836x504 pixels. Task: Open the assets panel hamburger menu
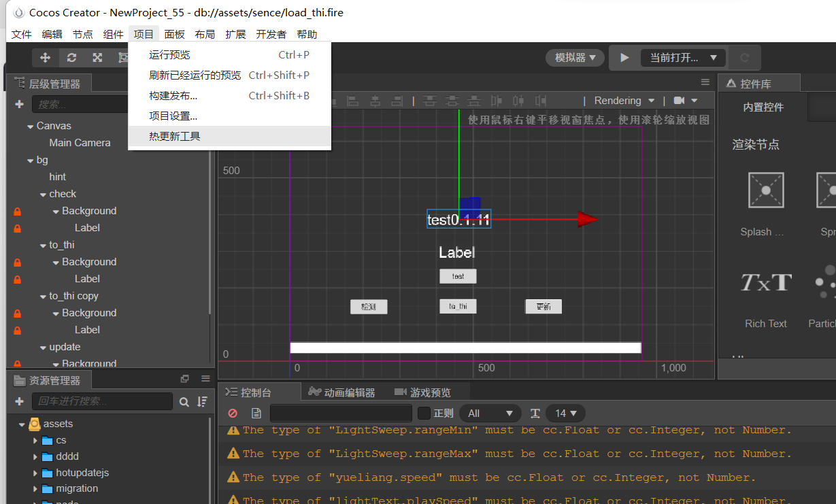(x=205, y=379)
